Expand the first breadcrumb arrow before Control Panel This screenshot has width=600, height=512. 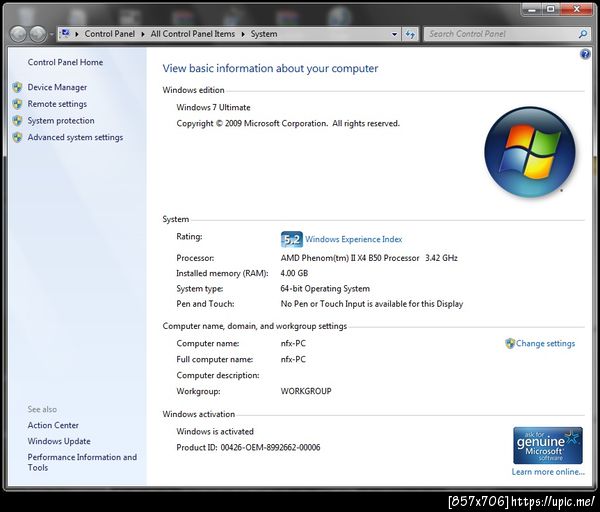[77, 34]
